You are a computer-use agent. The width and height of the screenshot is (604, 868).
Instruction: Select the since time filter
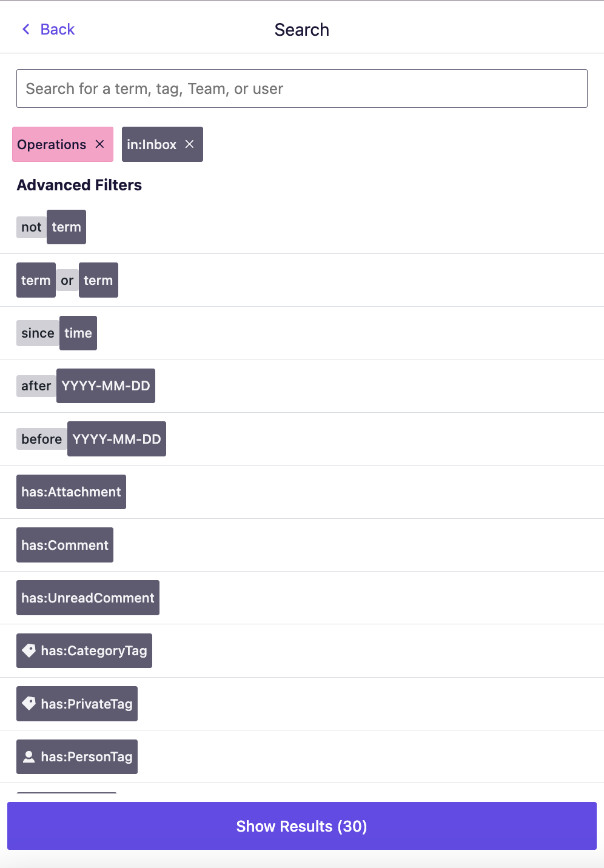click(56, 333)
